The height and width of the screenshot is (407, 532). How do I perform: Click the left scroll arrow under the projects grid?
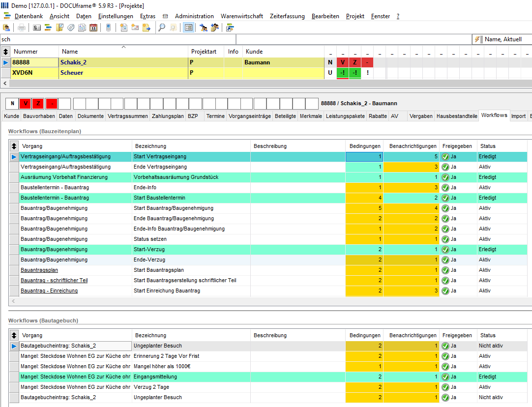click(x=5, y=83)
